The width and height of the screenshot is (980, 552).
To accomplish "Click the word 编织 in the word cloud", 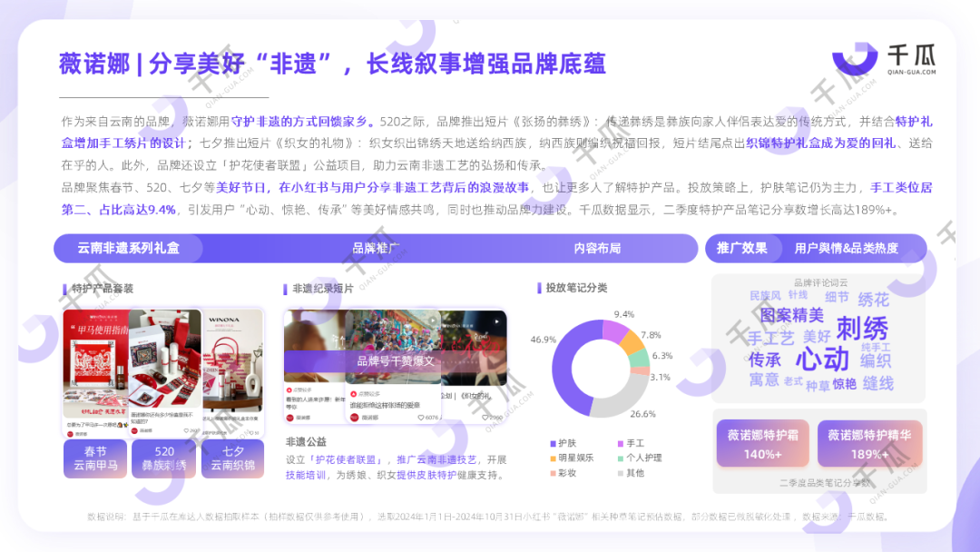I will pyautogui.click(x=875, y=360).
